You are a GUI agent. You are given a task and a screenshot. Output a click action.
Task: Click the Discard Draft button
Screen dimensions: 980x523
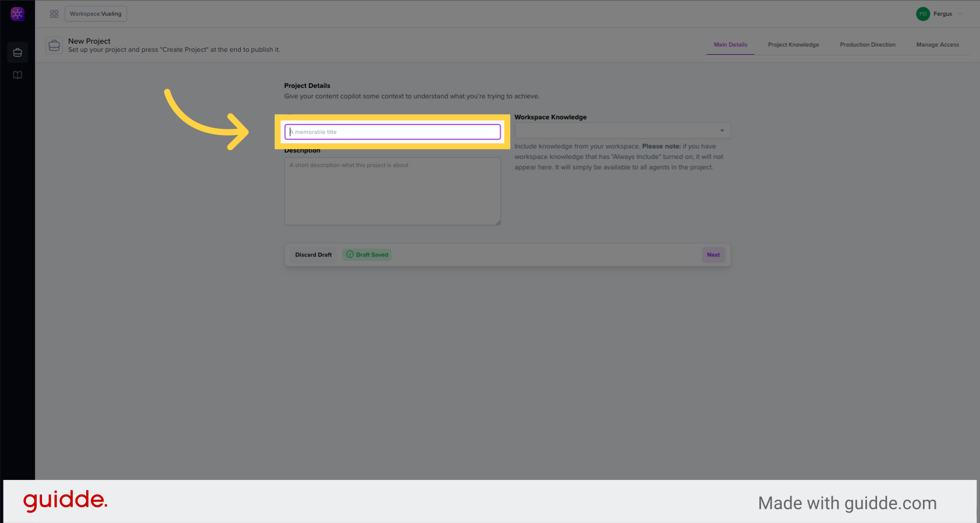coord(313,255)
